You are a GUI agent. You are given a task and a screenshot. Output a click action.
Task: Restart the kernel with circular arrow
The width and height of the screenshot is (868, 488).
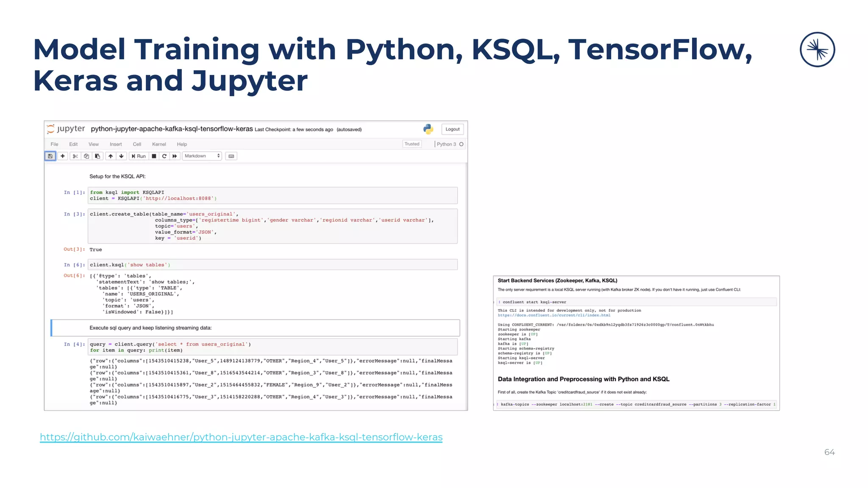pyautogui.click(x=164, y=156)
